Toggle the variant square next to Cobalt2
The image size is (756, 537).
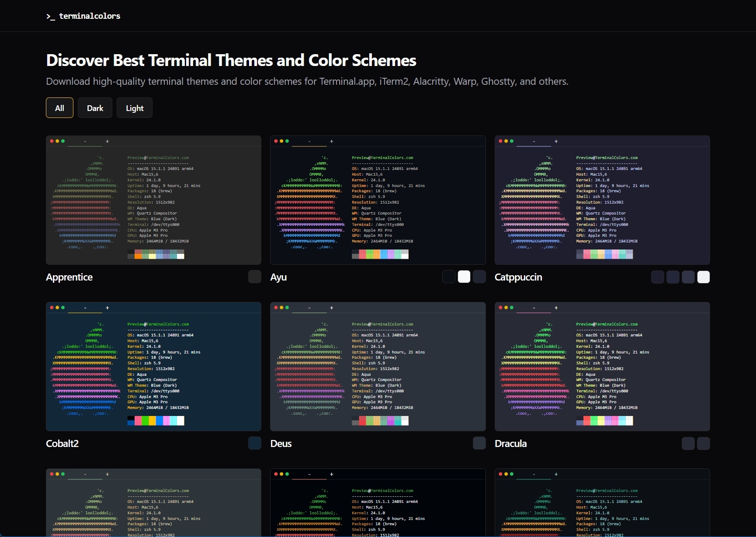(x=254, y=443)
